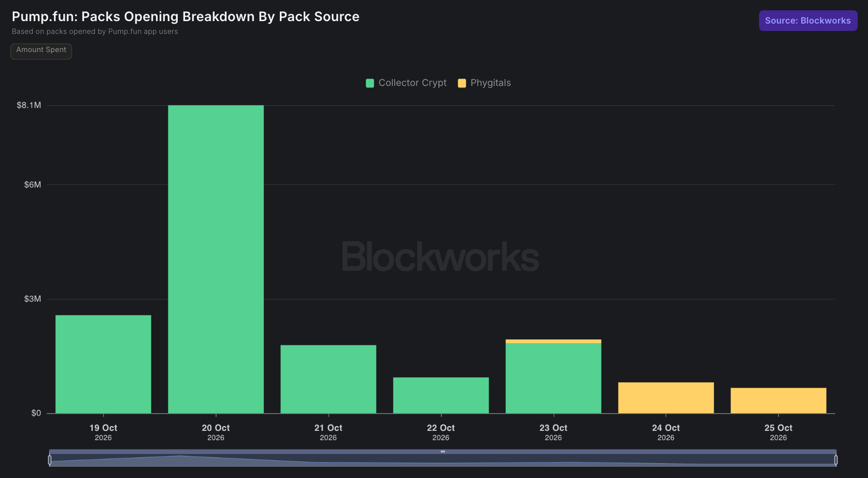Click the thin 23 Oct Phygitals segment
Image resolution: width=868 pixels, height=478 pixels.
tap(553, 341)
